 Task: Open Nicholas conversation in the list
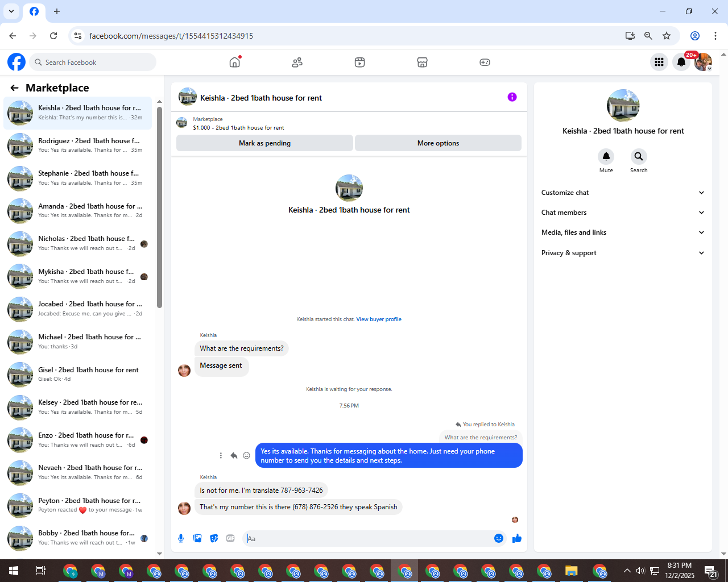(x=77, y=244)
